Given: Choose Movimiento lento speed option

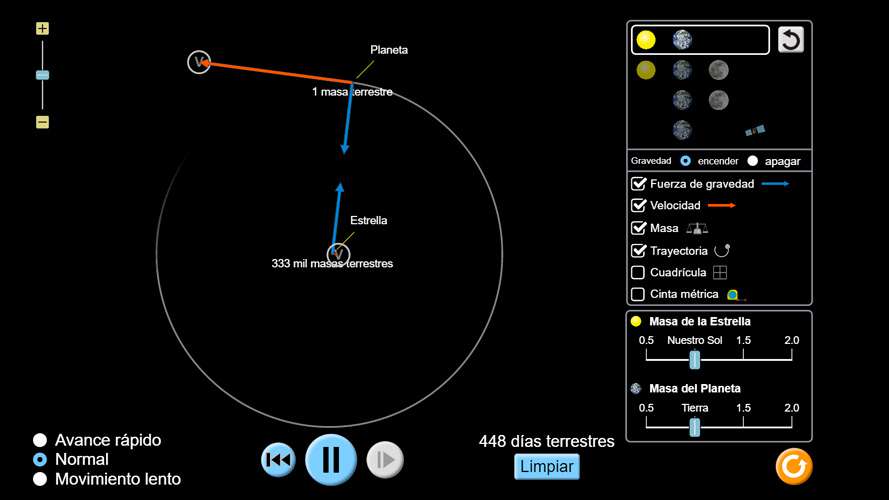Looking at the screenshot, I should [x=40, y=479].
